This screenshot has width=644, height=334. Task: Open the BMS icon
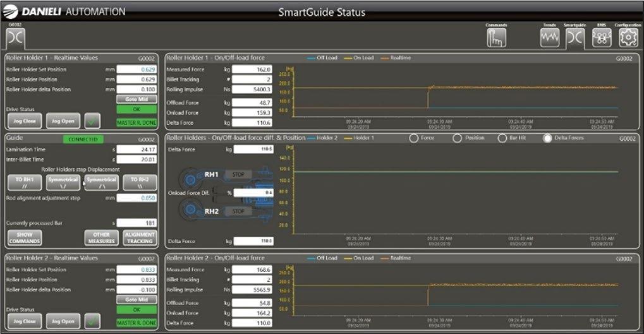(602, 38)
